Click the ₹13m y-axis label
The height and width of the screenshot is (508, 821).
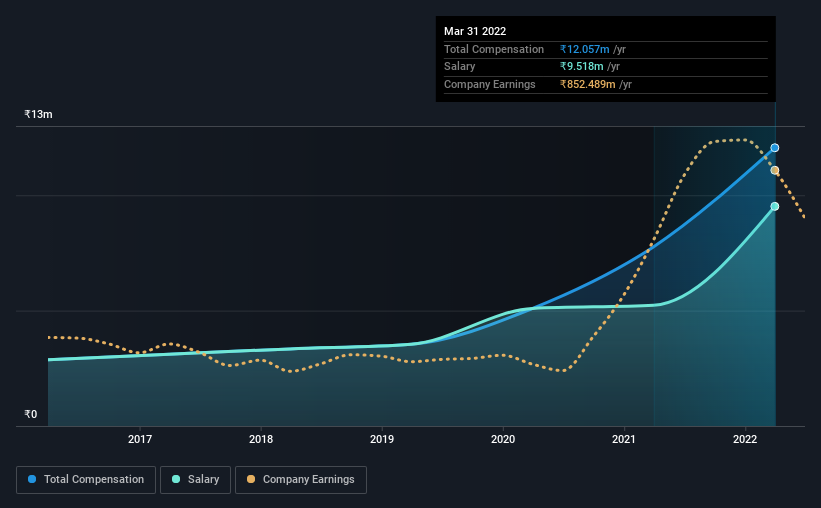coord(38,114)
